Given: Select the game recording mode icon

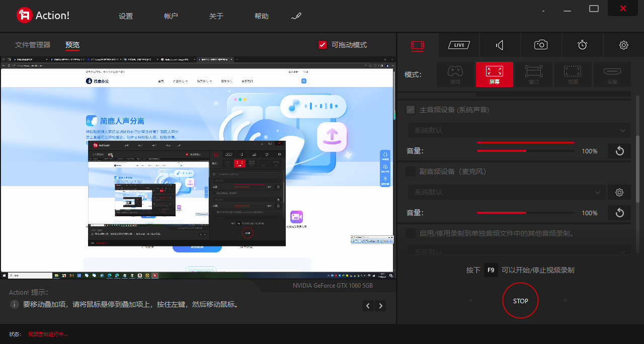Looking at the screenshot, I should tap(455, 74).
